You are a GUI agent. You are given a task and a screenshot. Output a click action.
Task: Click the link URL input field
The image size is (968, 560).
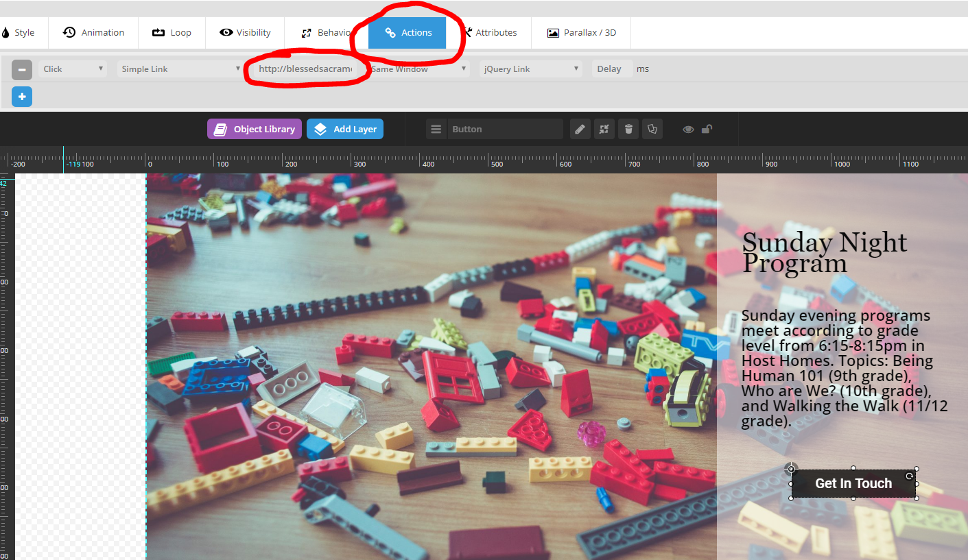305,69
